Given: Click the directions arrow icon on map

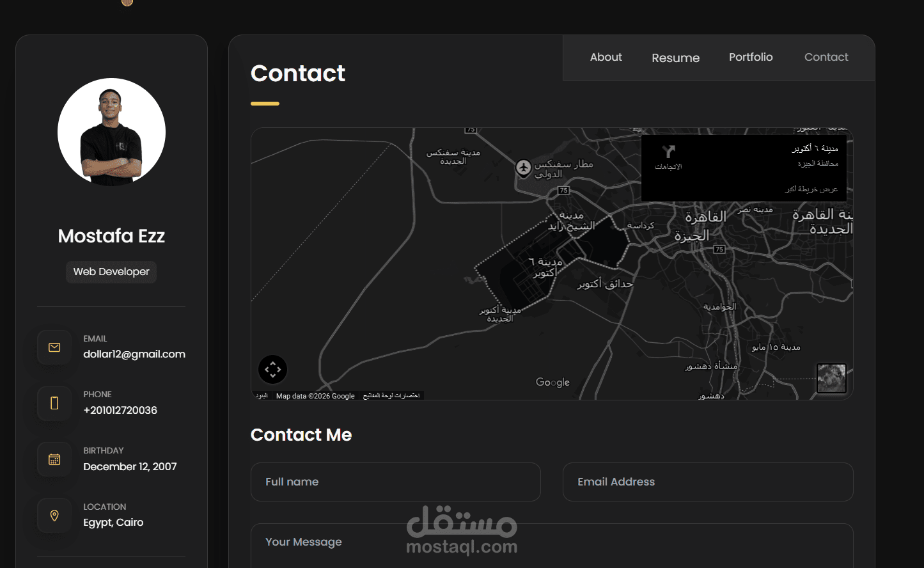Looking at the screenshot, I should [x=668, y=152].
